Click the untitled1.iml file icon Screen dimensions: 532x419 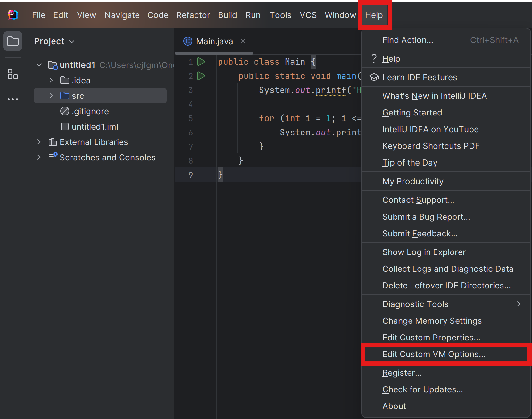coord(65,126)
